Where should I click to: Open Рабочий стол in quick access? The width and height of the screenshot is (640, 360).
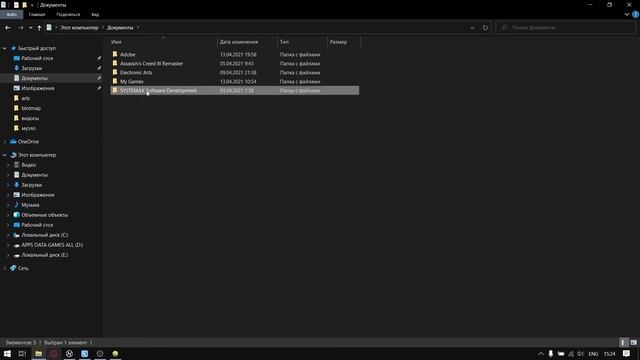37,58
